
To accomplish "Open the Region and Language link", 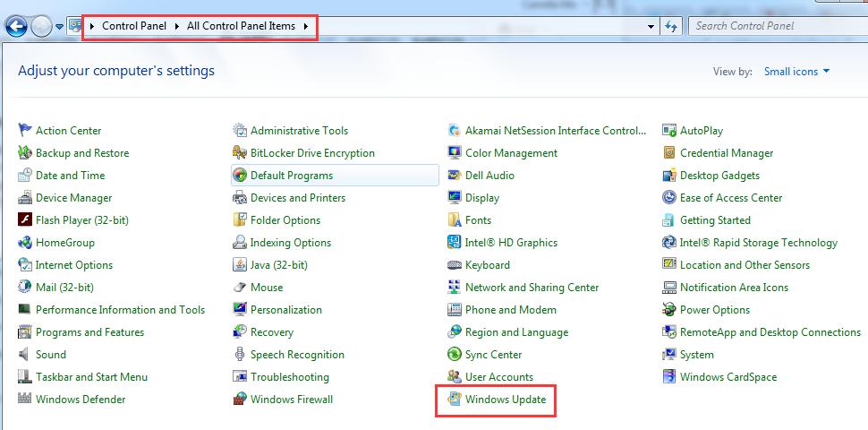I will point(517,332).
